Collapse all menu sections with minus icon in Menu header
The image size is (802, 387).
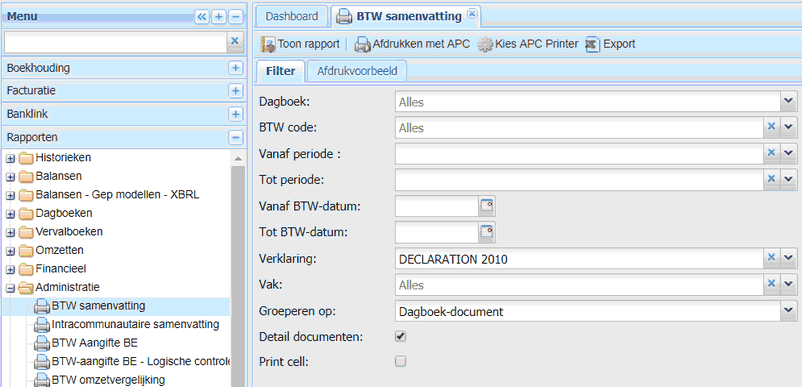(235, 16)
